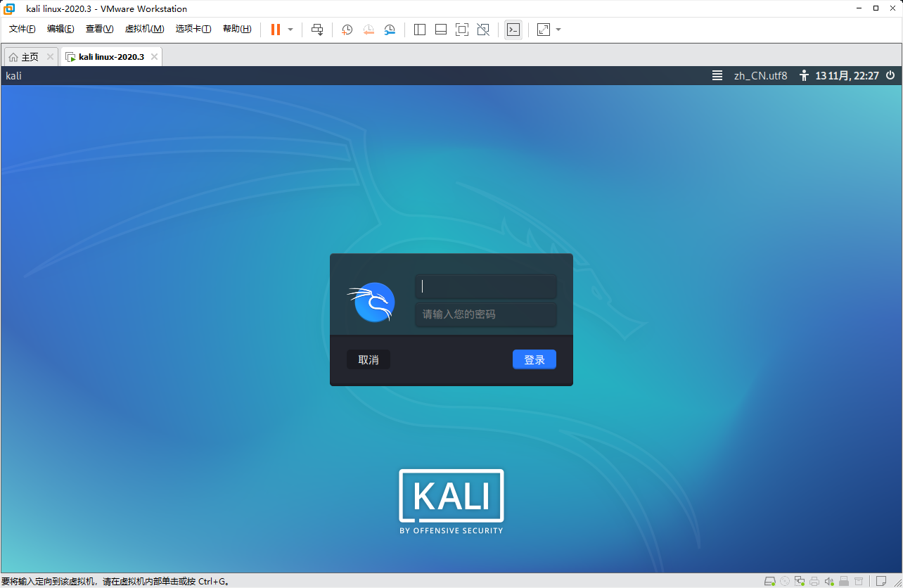Enter full screen mode icon
The width and height of the screenshot is (903, 588).
[462, 30]
